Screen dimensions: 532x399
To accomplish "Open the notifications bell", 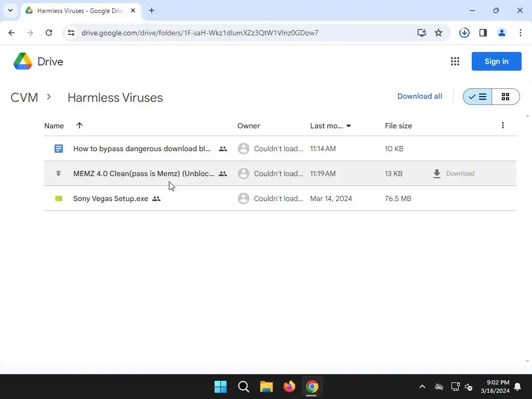I will [518, 387].
